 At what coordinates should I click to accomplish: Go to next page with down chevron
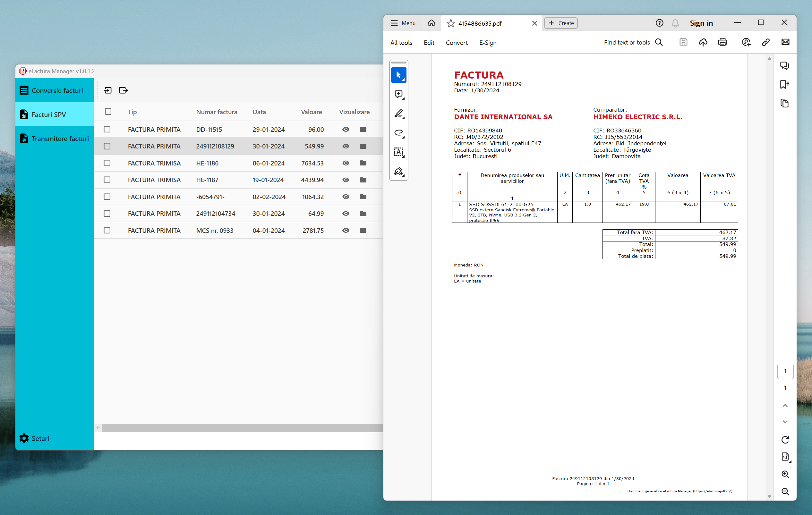pos(785,422)
